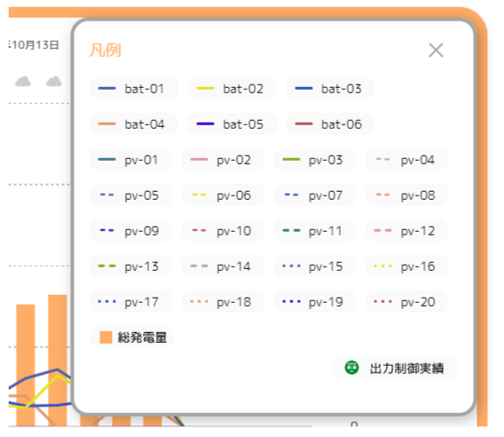Click the pv-01 teal line icon
Screen dimensions: 504x437
point(106,159)
